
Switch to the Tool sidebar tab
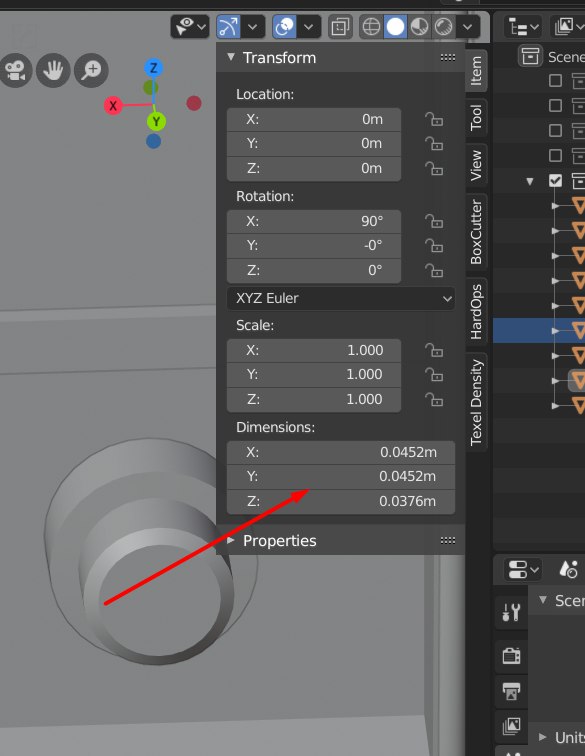coord(476,117)
